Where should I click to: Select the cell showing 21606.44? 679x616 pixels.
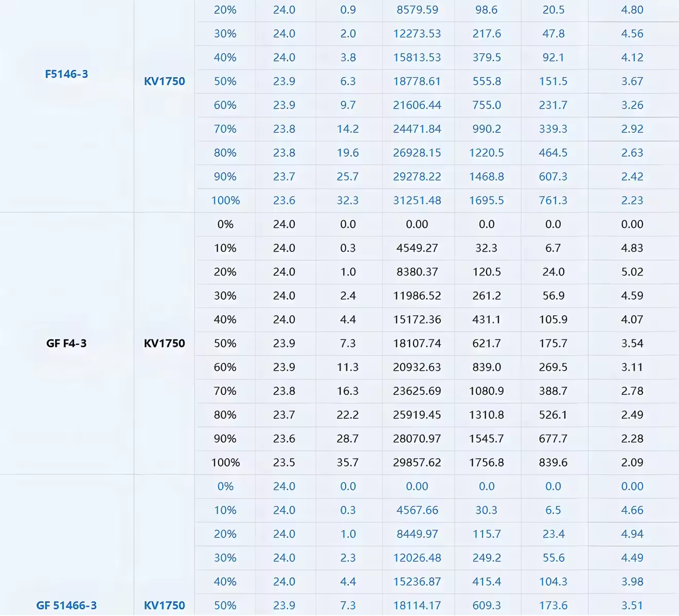tap(417, 105)
